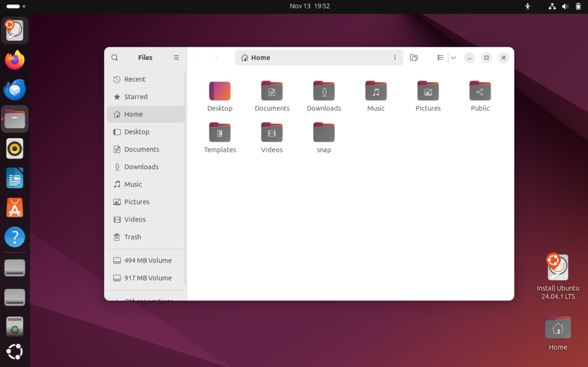Screen dimensions: 588x367
Task: Launch Firefox from the dock
Action: coord(14,60)
